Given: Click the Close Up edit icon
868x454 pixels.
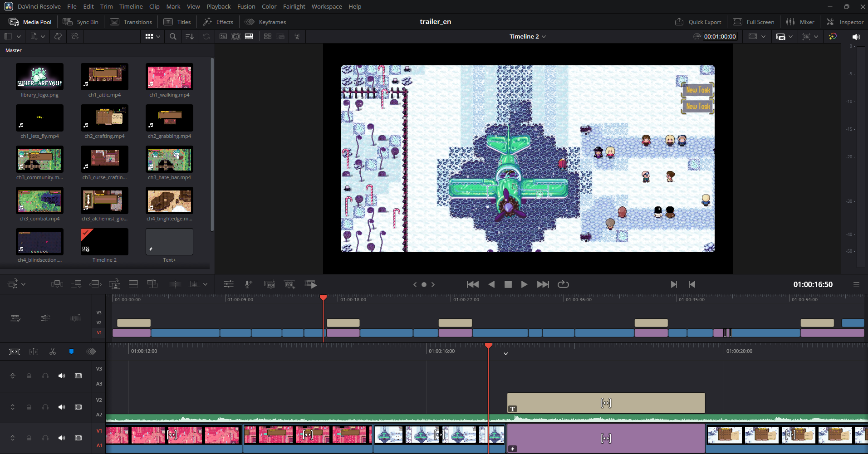Looking at the screenshot, I should tap(114, 284).
